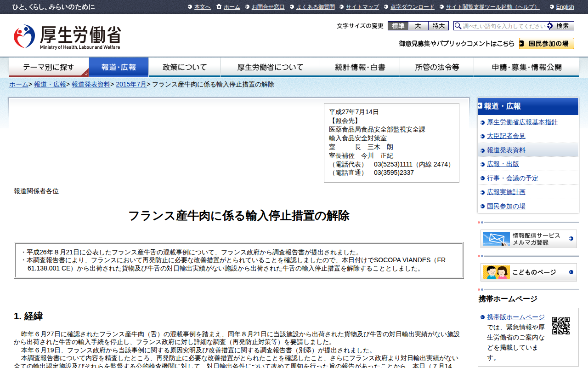The image size is (588, 368).
Task: Select the 政策について navigation tab
Action: (185, 67)
